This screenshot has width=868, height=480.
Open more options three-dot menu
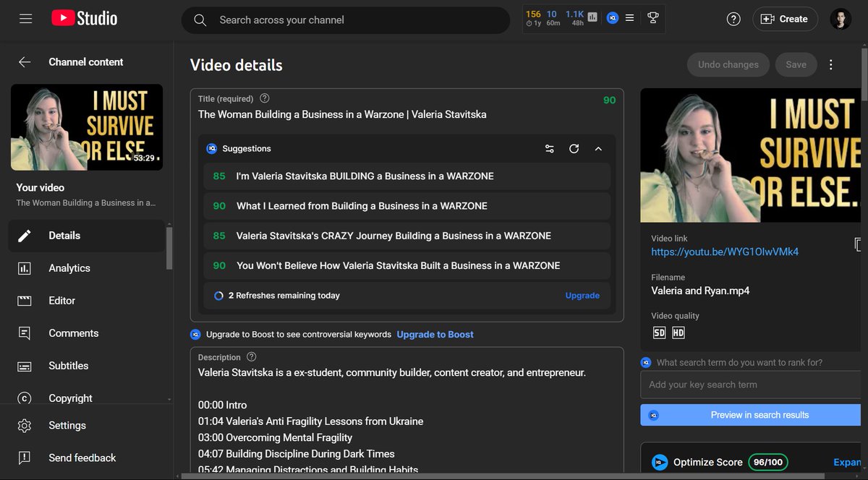point(831,64)
